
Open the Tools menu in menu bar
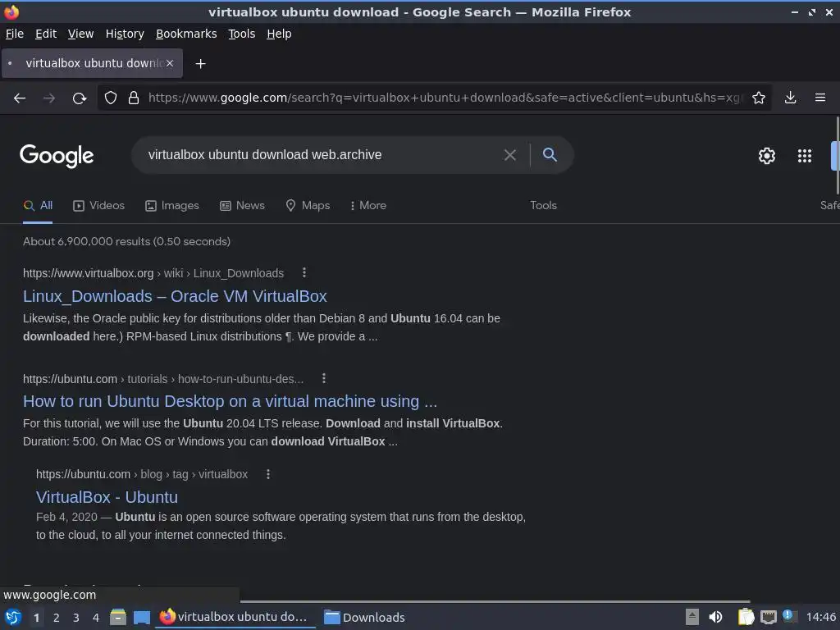click(242, 34)
